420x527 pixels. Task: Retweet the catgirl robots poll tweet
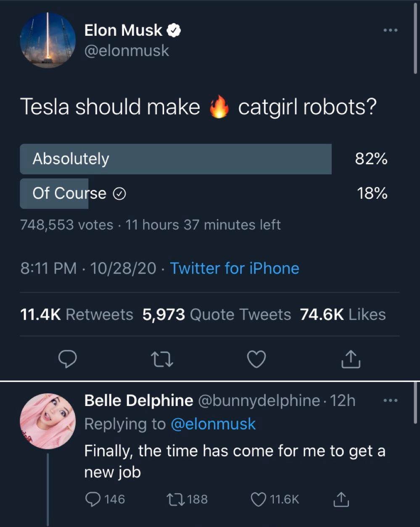tap(162, 359)
